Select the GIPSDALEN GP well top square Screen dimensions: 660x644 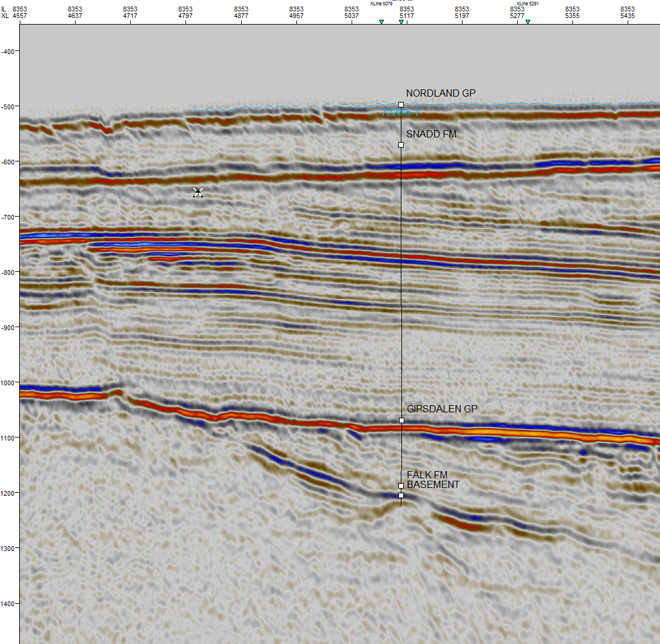(x=401, y=420)
